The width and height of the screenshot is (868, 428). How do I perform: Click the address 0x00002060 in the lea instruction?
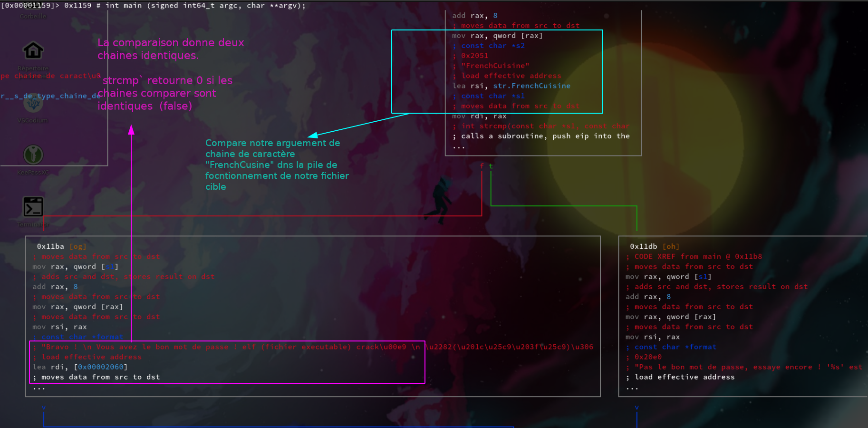[101, 367]
